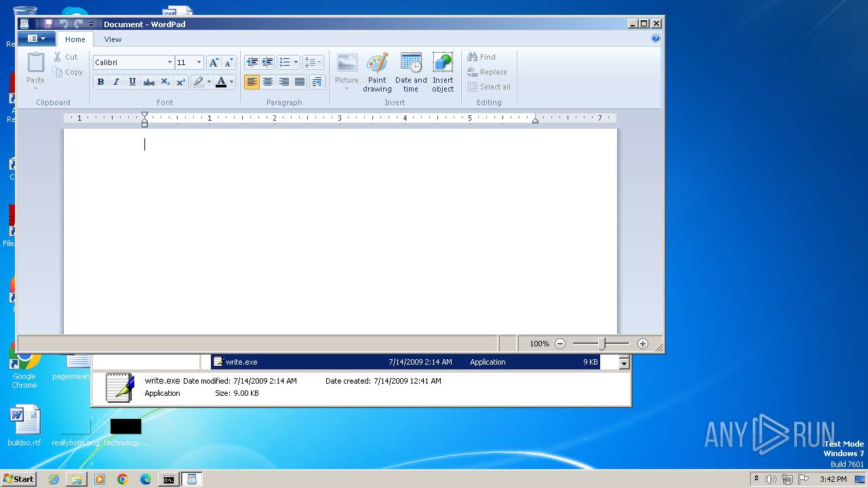The image size is (868, 488).
Task: Click the Picture insert icon
Action: (347, 63)
